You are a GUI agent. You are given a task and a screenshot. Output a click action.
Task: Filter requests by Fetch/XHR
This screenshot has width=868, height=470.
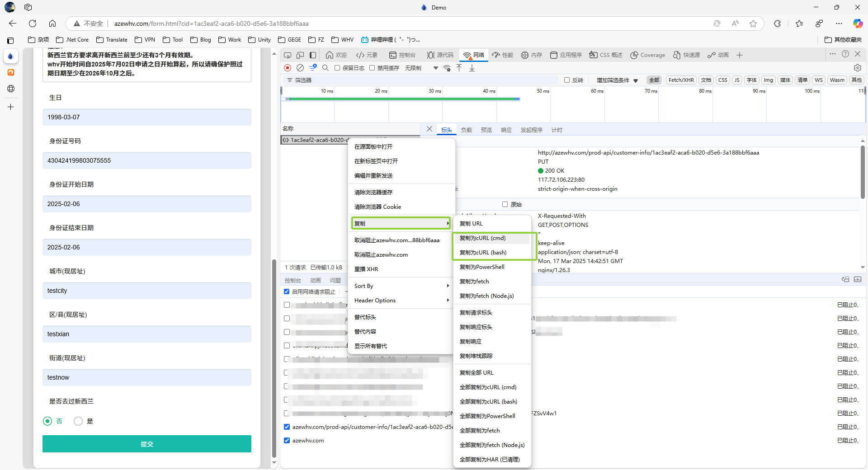680,80
